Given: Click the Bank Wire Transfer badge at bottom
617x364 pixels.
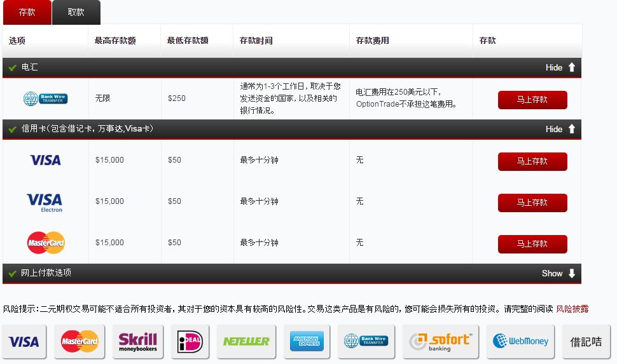Looking at the screenshot, I should (366, 342).
